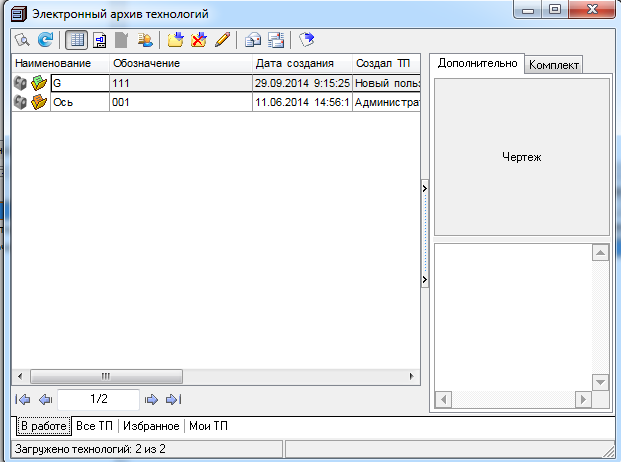This screenshot has width=621, height=462.
Task: Minimize the Электронный архив технологий window
Action: (x=528, y=10)
